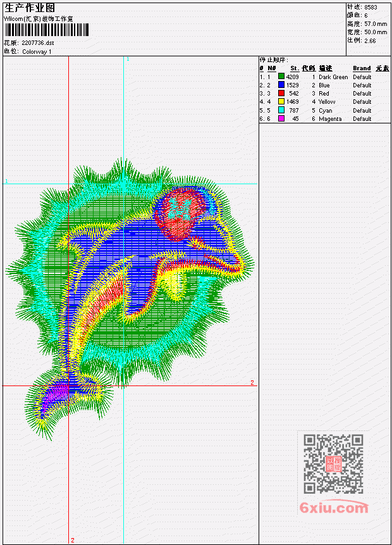Select the Cyan color swatch

281,110
